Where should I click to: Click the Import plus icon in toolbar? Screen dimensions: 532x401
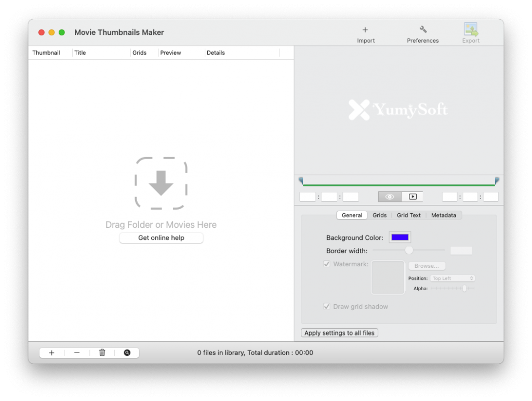point(365,30)
